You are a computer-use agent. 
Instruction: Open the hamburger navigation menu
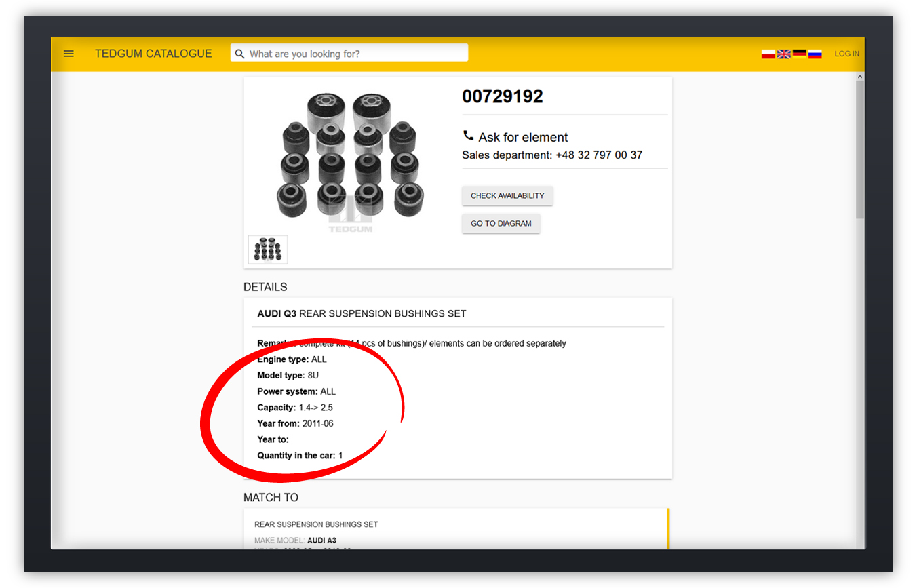pos(69,54)
